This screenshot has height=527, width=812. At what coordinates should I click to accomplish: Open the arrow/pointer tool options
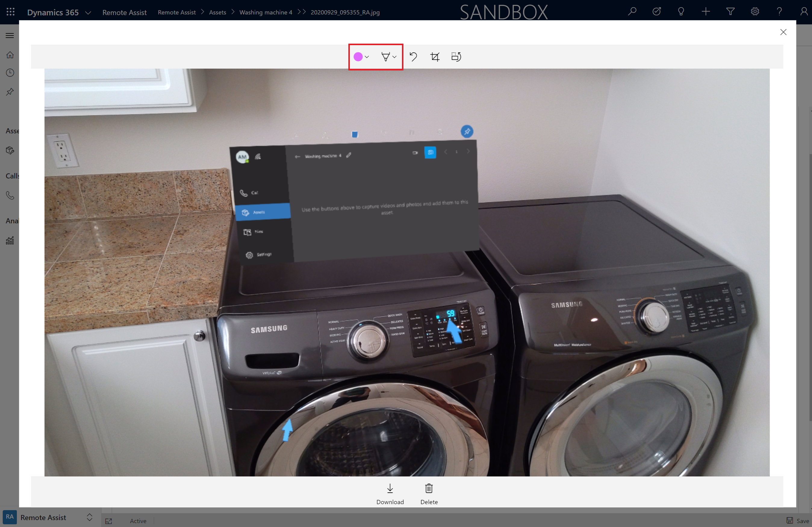click(394, 56)
